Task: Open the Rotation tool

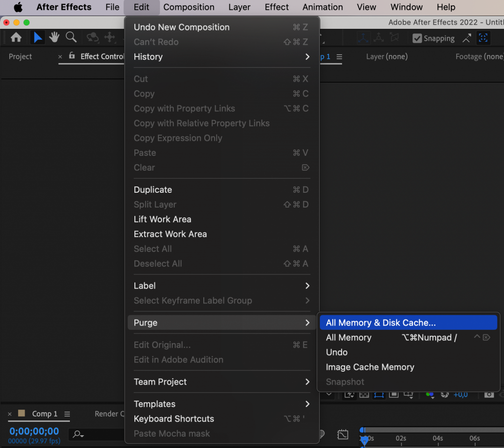Action: (93, 37)
